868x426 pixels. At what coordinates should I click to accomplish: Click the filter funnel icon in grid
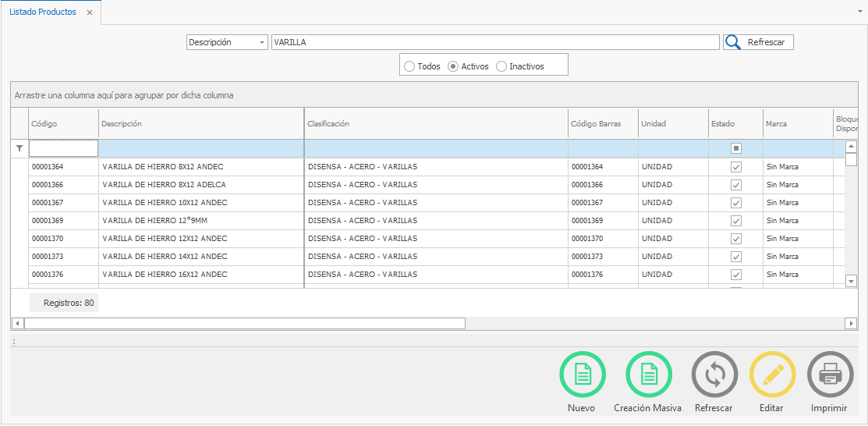(x=19, y=148)
